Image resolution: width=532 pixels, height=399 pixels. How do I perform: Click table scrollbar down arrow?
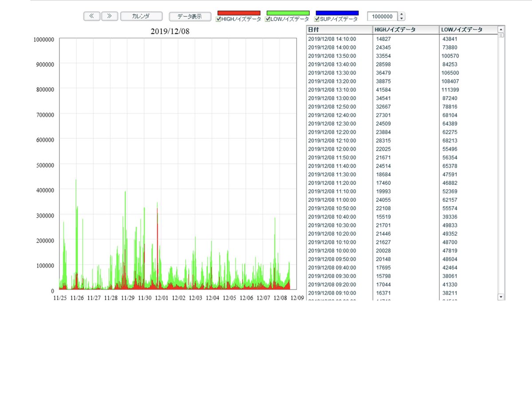tap(501, 297)
